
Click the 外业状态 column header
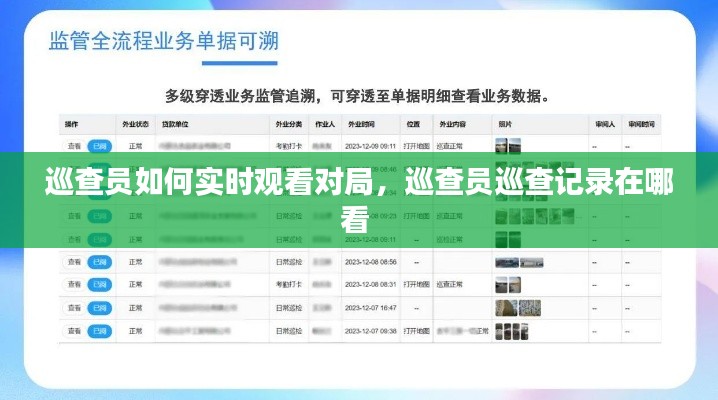135,125
